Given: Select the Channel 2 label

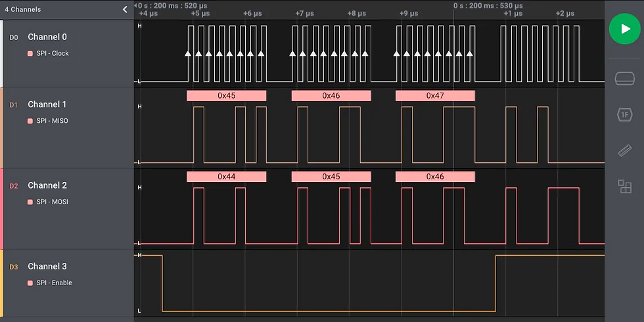Looking at the screenshot, I should (x=47, y=185).
